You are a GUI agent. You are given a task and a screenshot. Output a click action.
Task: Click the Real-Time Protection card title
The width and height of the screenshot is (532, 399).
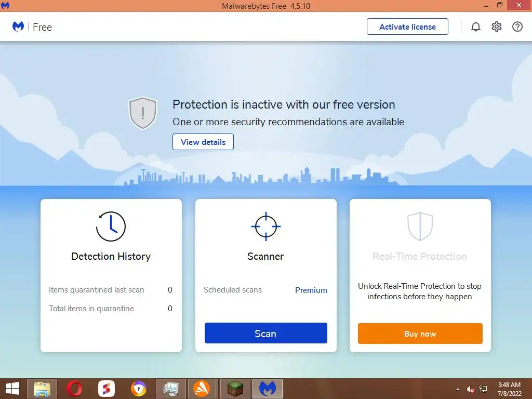[x=420, y=256]
